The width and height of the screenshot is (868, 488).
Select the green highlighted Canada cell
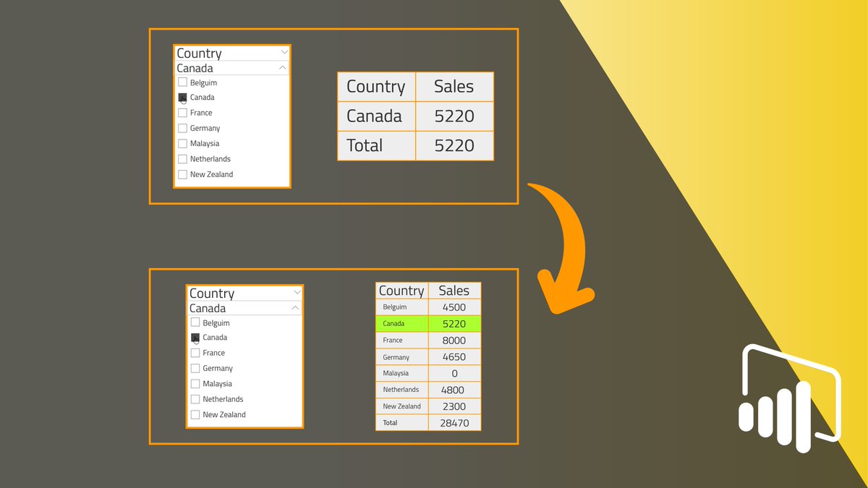tap(401, 324)
